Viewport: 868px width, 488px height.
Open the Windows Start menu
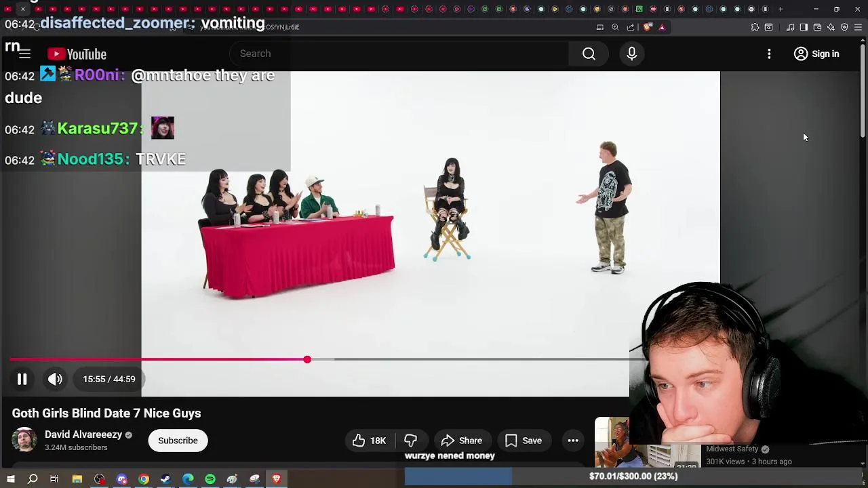pos(11,479)
